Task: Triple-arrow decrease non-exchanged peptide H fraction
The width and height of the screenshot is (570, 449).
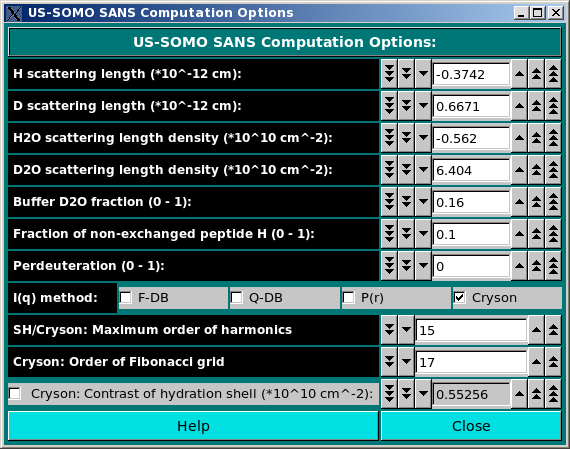Action: (x=389, y=234)
